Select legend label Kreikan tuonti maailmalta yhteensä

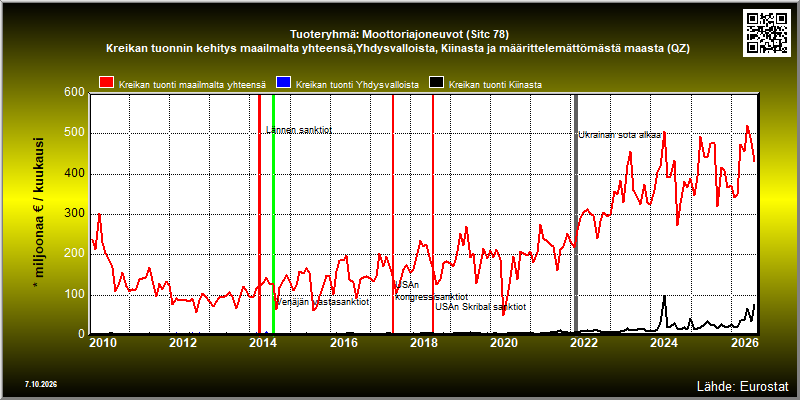click(192, 85)
